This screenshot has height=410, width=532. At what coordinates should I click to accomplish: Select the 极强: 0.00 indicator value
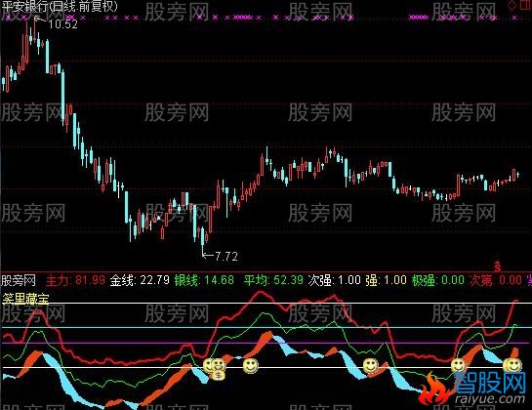coord(438,280)
